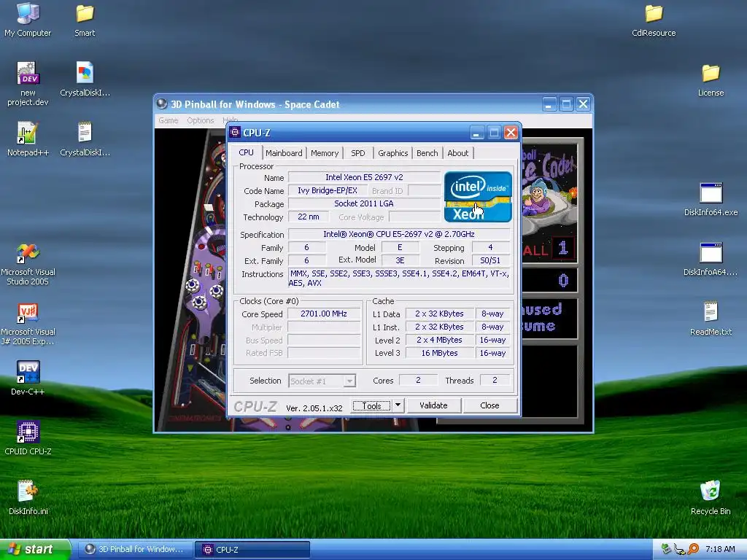Switch to the Memory tab
Image resolution: width=747 pixels, height=560 pixels.
(325, 153)
